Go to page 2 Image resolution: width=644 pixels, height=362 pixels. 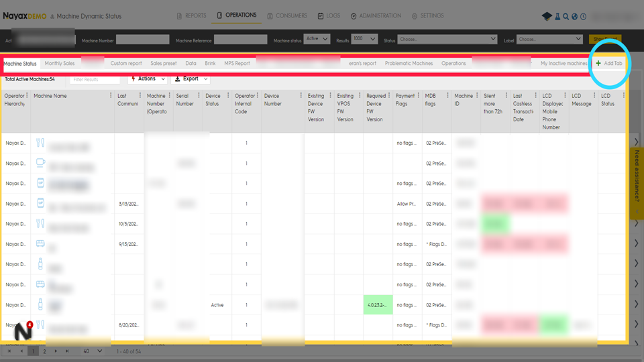coord(44,351)
